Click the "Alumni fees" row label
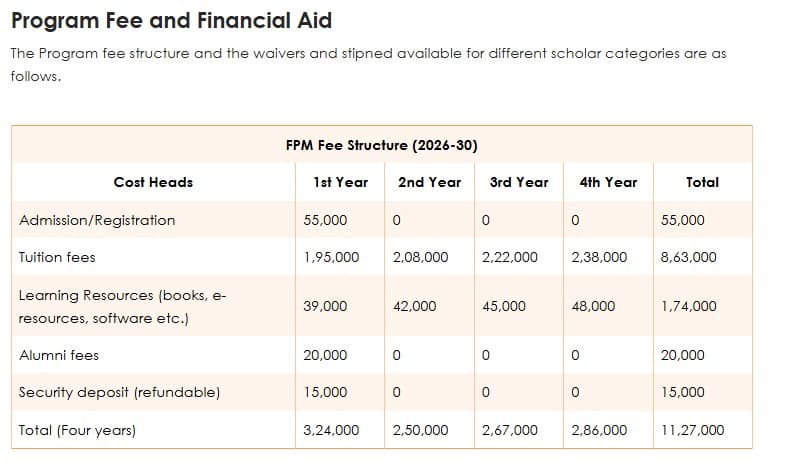The width and height of the screenshot is (798, 471). (x=59, y=355)
